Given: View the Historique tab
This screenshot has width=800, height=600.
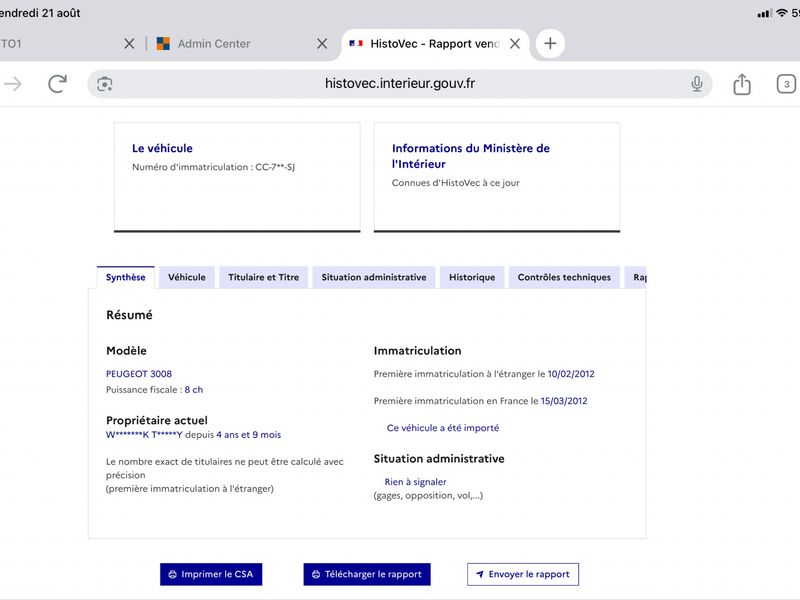Looking at the screenshot, I should click(x=472, y=277).
